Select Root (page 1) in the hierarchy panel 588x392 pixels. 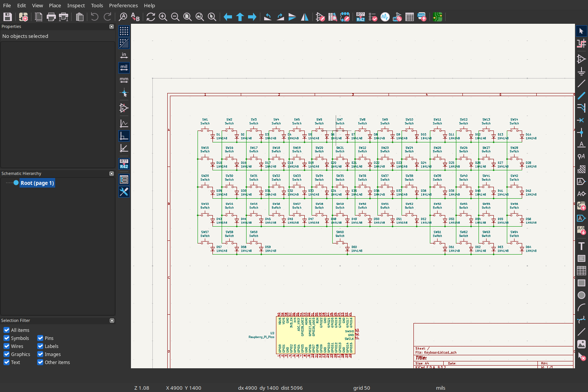click(37, 183)
